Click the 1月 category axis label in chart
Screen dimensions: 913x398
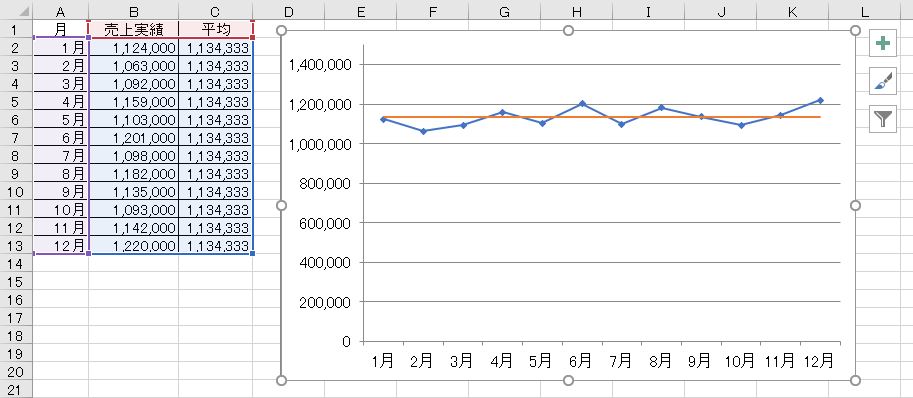point(383,361)
